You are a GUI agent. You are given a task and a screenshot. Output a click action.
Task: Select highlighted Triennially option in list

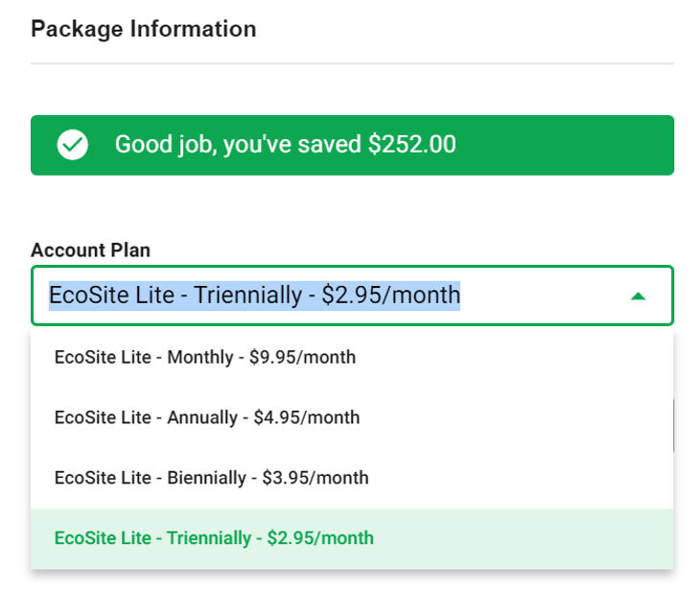(x=352, y=538)
